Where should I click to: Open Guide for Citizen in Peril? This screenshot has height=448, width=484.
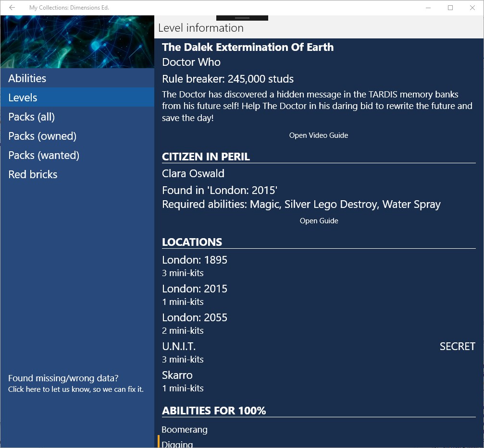[x=319, y=221]
